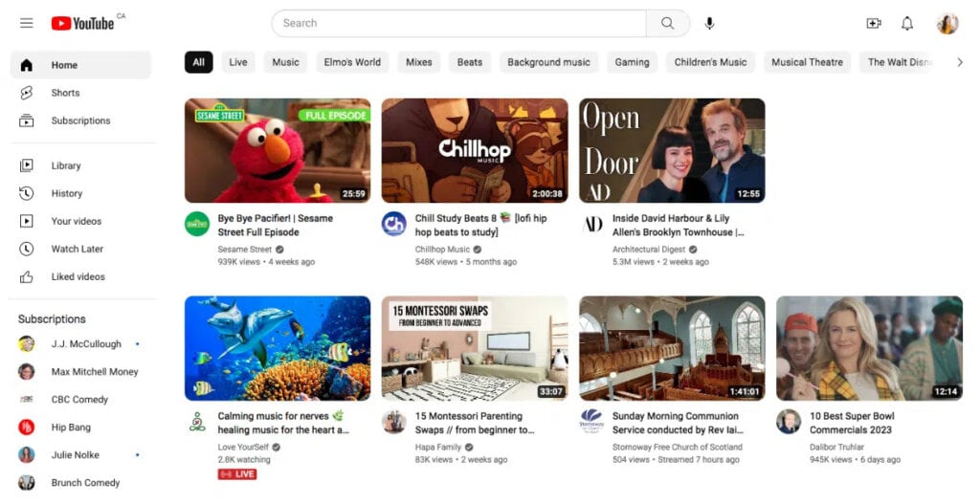The height and width of the screenshot is (504, 980).
Task: Open the dolphins coral reef thumbnail
Action: (278, 348)
